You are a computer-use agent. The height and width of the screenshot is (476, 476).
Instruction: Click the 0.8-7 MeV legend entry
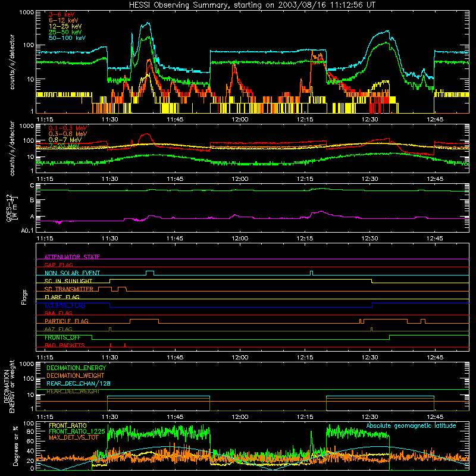coord(65,140)
